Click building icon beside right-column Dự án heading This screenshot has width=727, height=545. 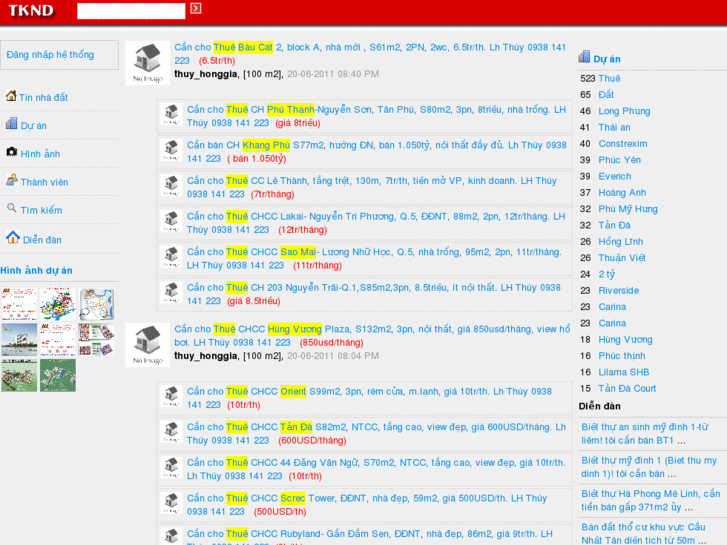(584, 57)
